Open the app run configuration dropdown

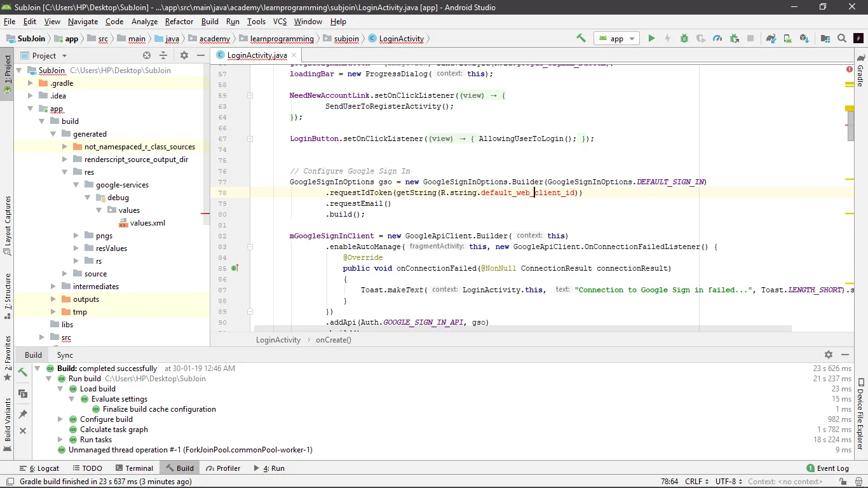[x=616, y=39]
